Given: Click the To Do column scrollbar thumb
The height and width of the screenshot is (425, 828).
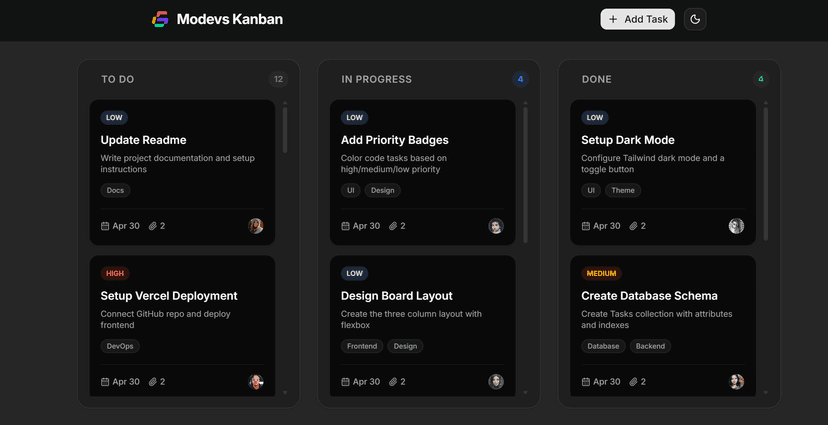Looking at the screenshot, I should (x=285, y=130).
